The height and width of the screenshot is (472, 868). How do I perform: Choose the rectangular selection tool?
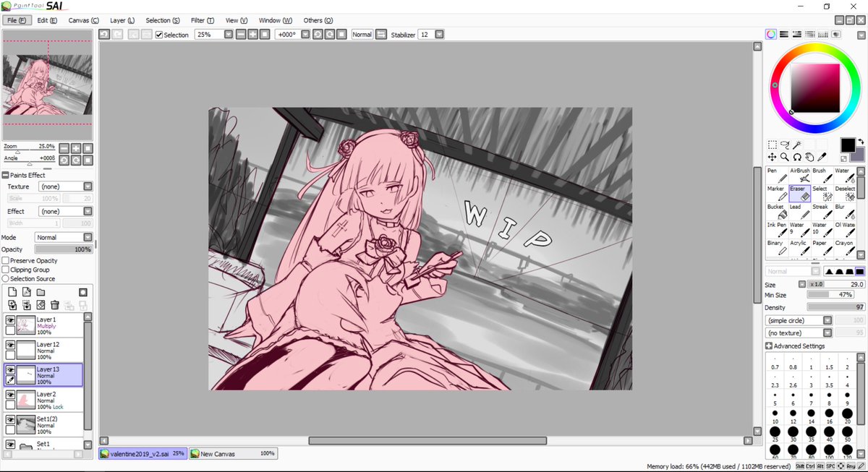(773, 145)
